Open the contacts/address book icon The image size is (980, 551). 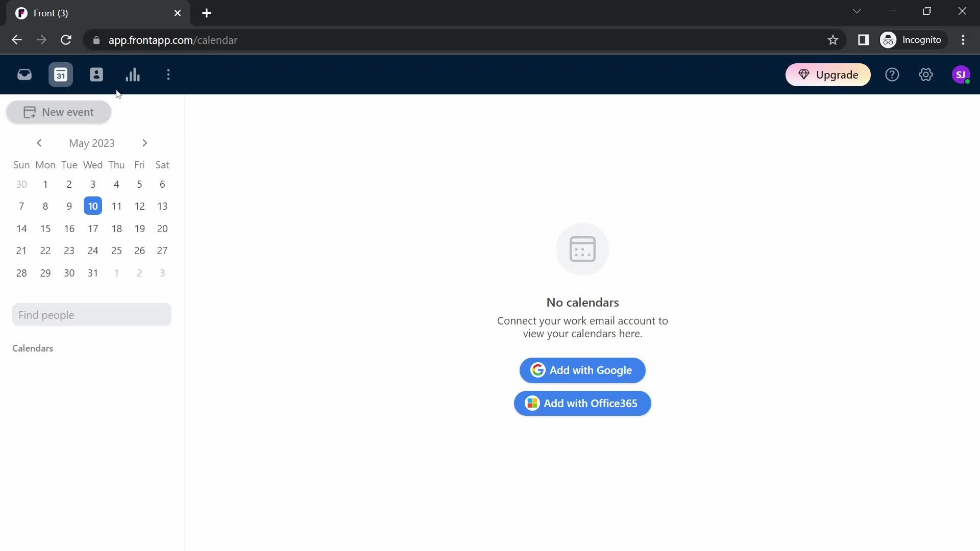pyautogui.click(x=96, y=74)
